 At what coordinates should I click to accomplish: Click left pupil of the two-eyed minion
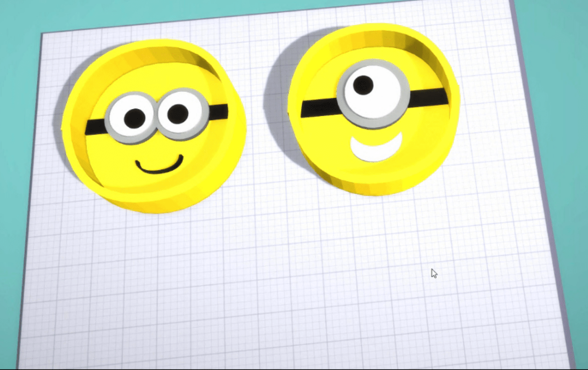[135, 118]
